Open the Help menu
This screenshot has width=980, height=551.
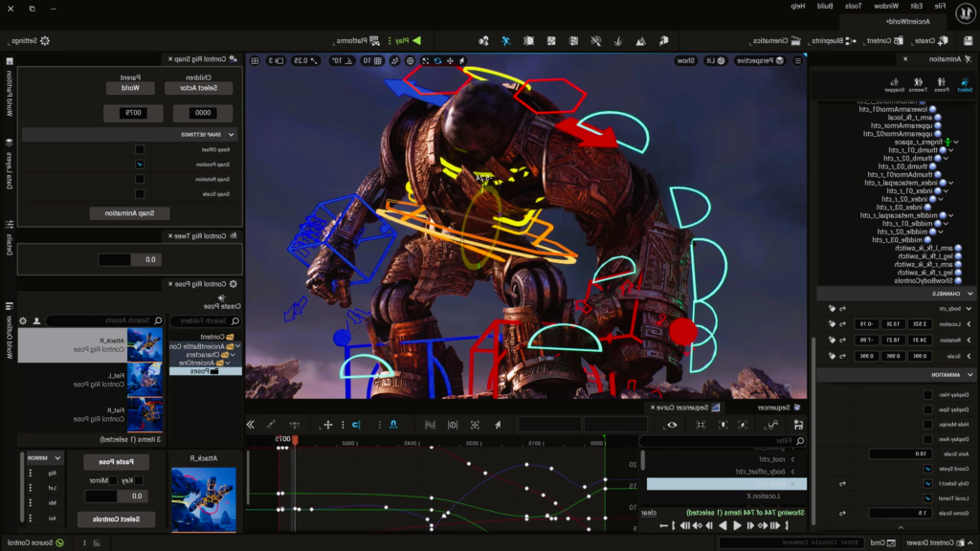797,7
